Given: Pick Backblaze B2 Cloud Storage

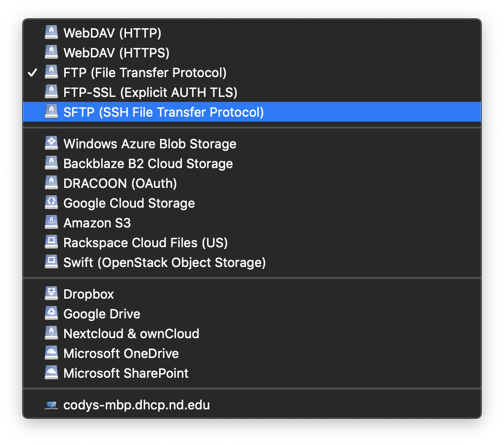Looking at the screenshot, I should 148,164.
